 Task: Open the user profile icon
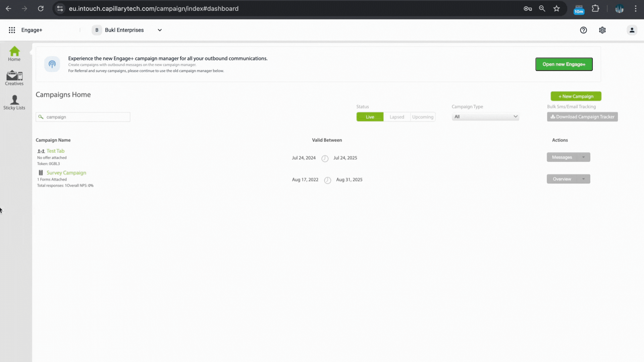pyautogui.click(x=632, y=30)
